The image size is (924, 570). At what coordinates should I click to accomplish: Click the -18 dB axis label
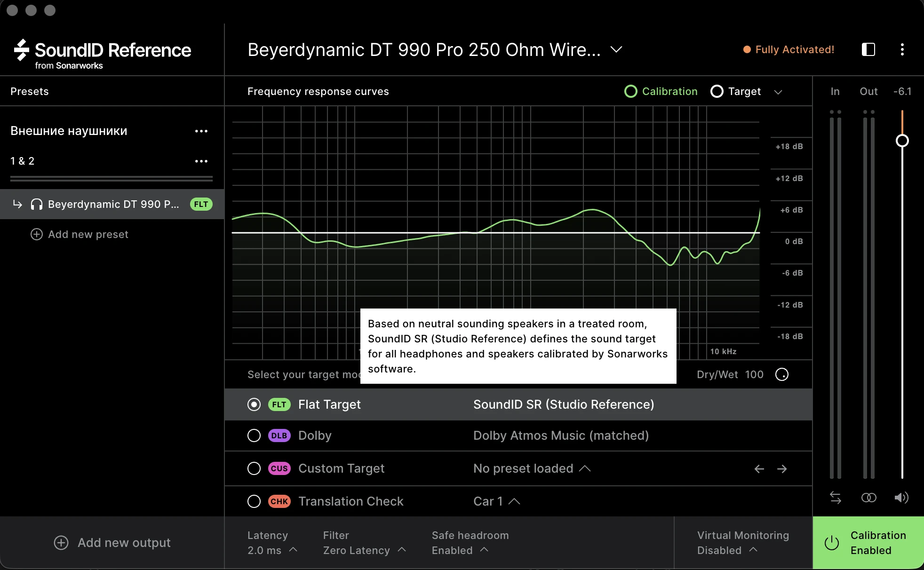(x=790, y=336)
